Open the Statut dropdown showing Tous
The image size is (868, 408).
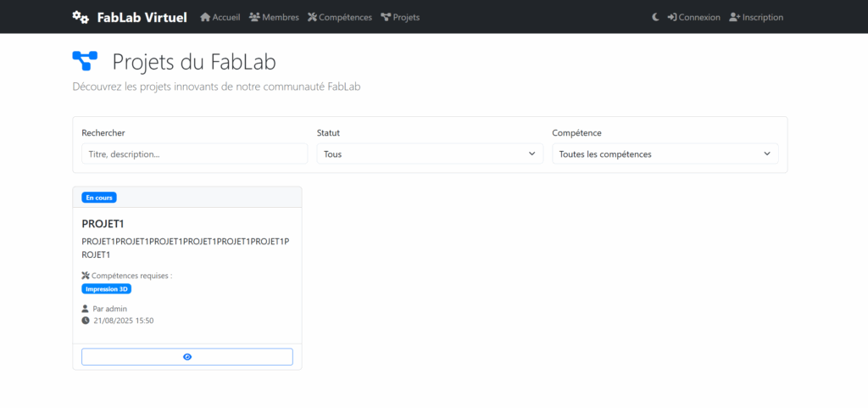[430, 154]
